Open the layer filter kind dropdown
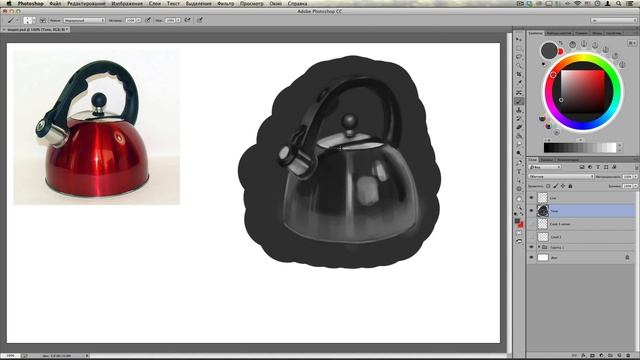 click(x=544, y=167)
